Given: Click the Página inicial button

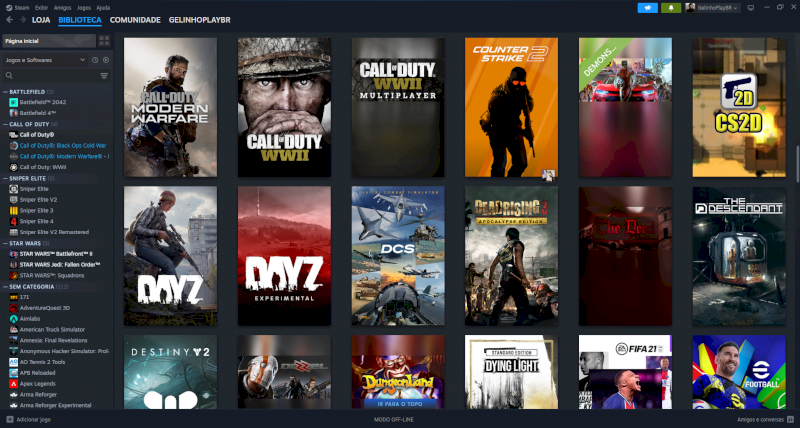Looking at the screenshot, I should 49,41.
